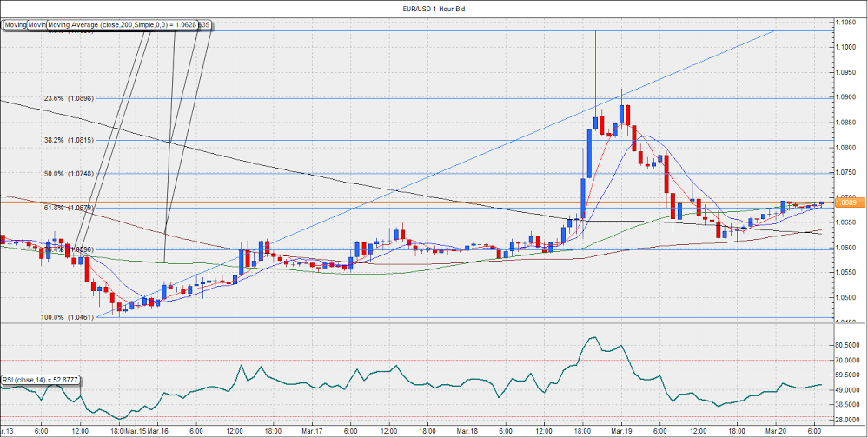Image resolution: width=868 pixels, height=438 pixels.
Task: Click the Mar.18 date on time axis
Action: pos(467,431)
